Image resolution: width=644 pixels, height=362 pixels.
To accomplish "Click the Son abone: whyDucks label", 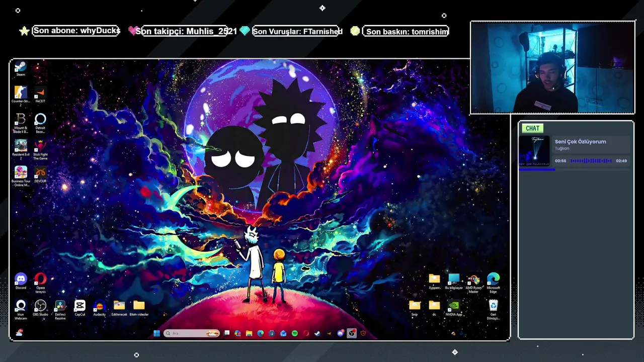I will pyautogui.click(x=76, y=31).
